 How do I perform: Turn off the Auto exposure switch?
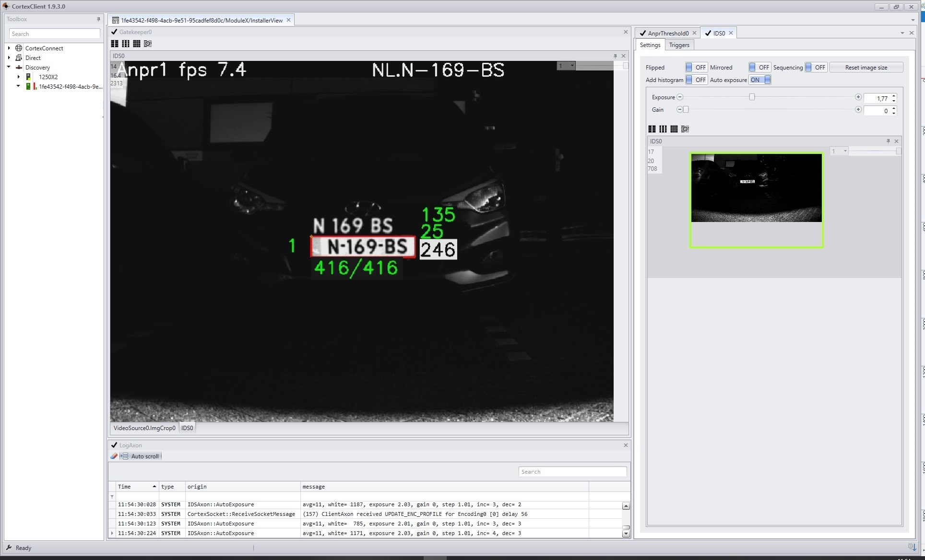coord(759,80)
